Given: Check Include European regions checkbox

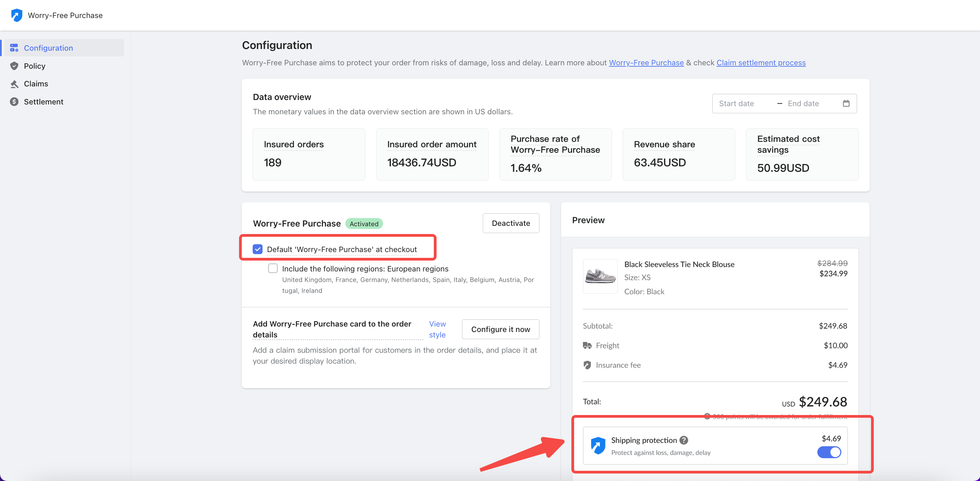Looking at the screenshot, I should click(273, 268).
